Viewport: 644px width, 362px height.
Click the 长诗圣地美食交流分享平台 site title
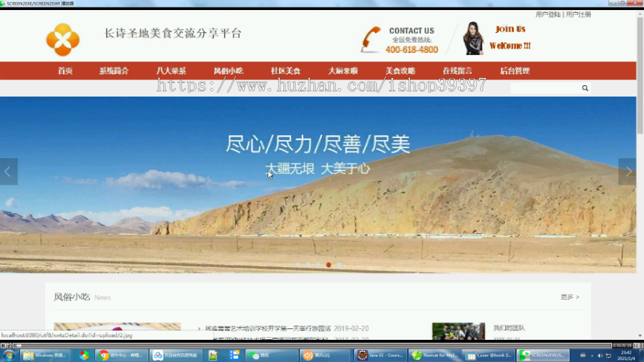(172, 33)
